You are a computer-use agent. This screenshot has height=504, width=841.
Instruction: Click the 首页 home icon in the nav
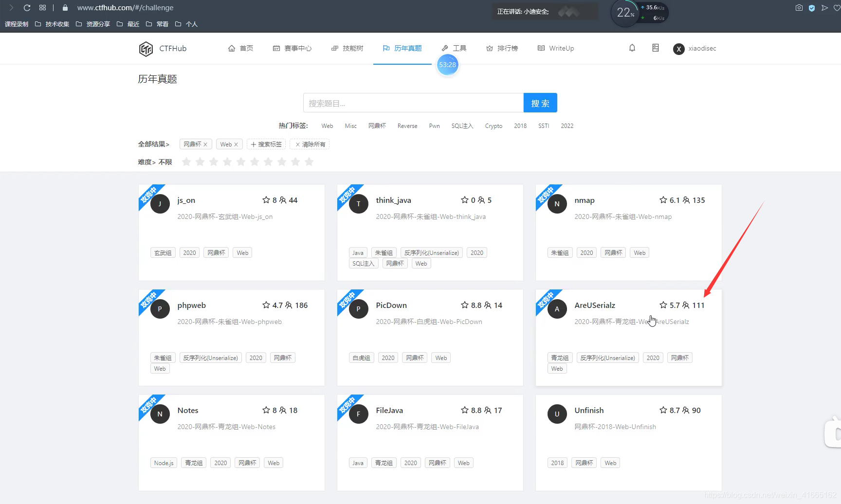[x=232, y=48]
